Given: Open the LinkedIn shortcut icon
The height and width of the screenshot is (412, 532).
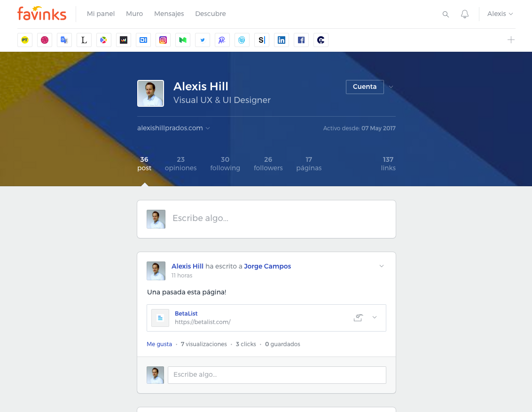Looking at the screenshot, I should (x=282, y=40).
